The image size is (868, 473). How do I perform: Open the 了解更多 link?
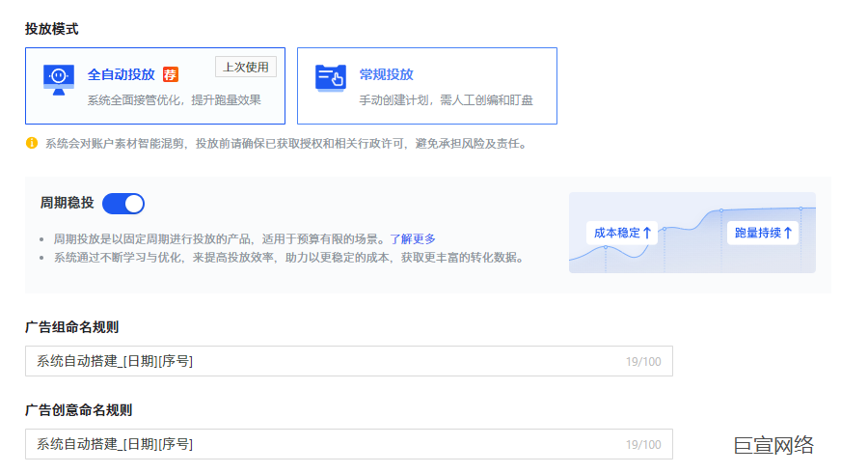coord(413,238)
